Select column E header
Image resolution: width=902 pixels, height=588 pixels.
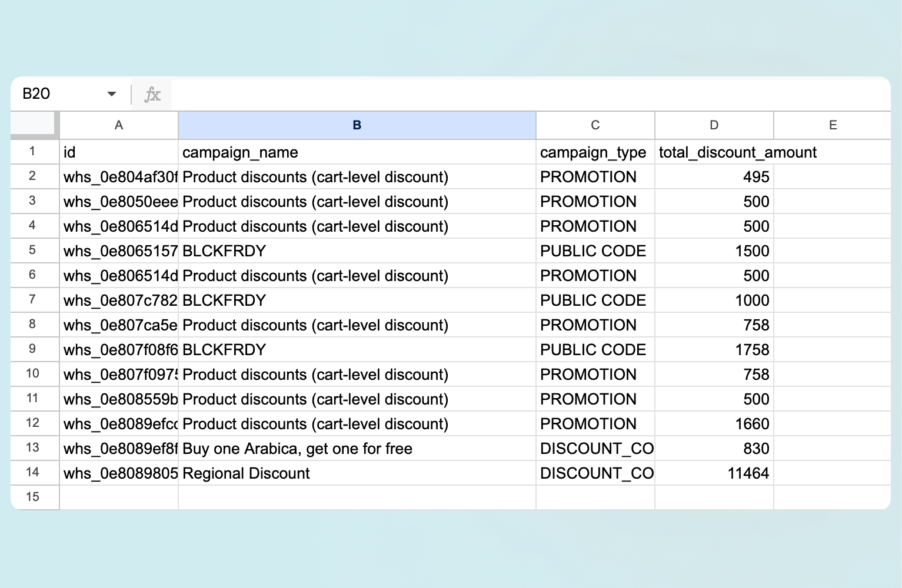(833, 125)
